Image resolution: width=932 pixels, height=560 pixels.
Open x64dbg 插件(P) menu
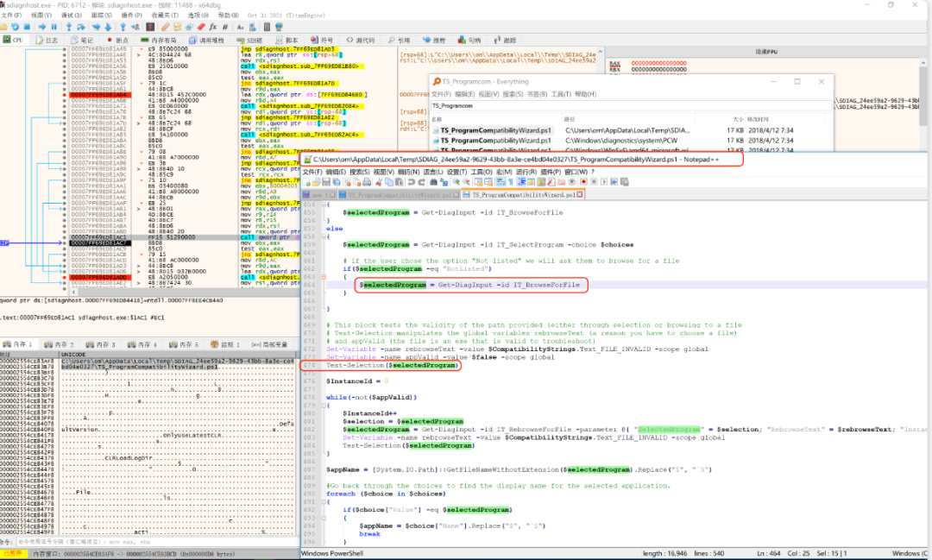click(131, 15)
